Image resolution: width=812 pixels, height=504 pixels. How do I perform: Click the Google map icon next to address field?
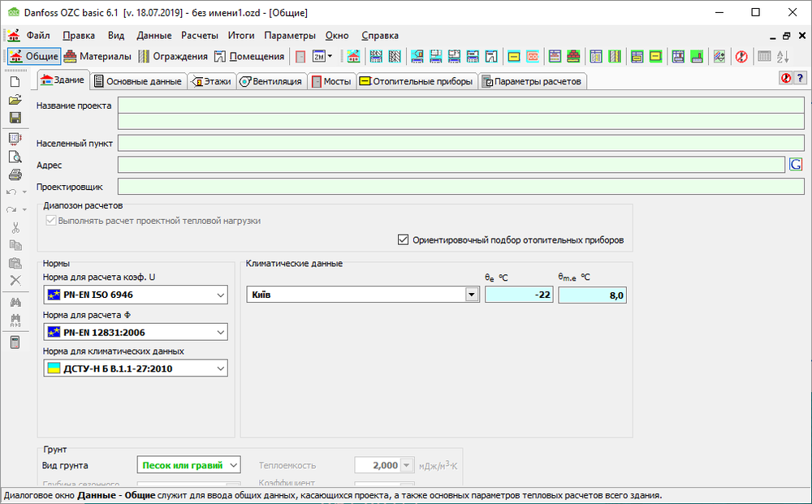[x=797, y=165]
